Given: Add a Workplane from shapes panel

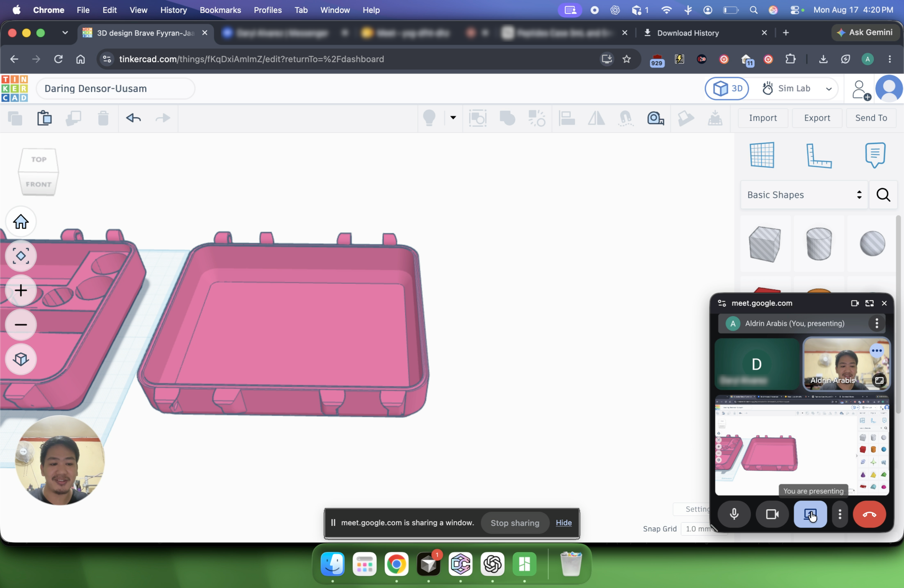Looking at the screenshot, I should click(762, 155).
